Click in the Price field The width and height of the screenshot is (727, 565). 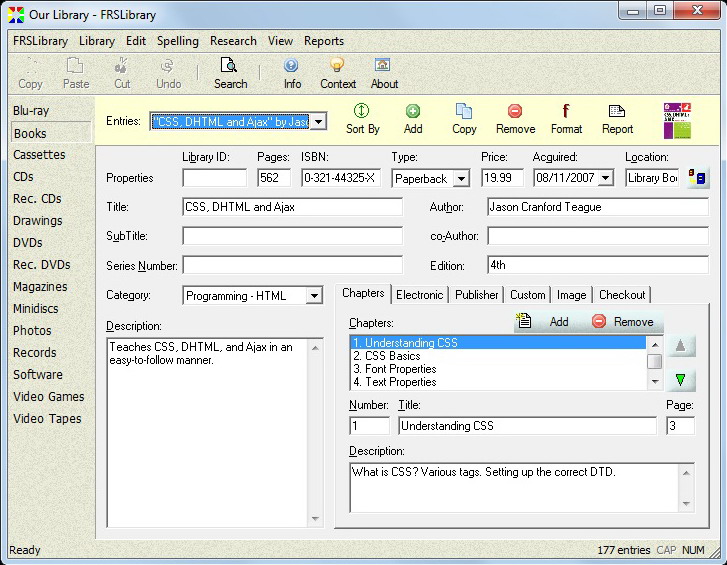point(502,178)
